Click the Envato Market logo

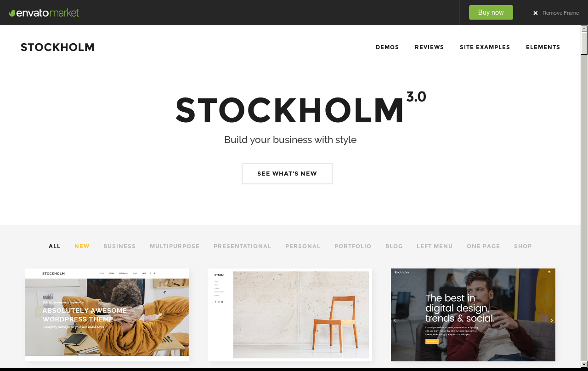click(44, 12)
